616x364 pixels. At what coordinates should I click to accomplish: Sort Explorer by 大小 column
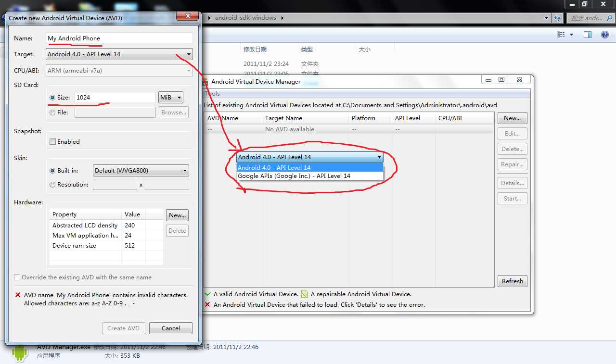tap(375, 49)
